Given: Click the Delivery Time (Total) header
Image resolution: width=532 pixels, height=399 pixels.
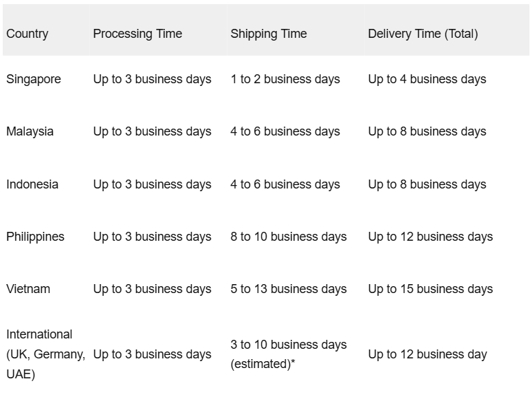Looking at the screenshot, I should (x=423, y=34).
